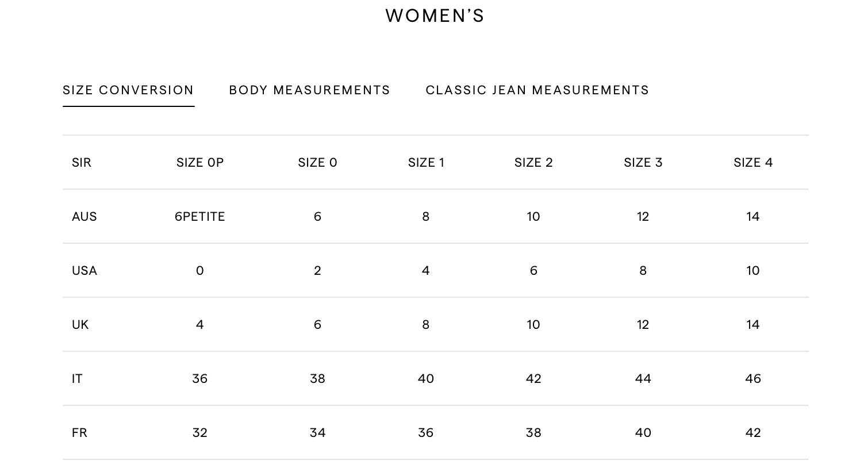This screenshot has width=868, height=468.
Task: Select the SIZE 0 column header
Action: coord(317,163)
